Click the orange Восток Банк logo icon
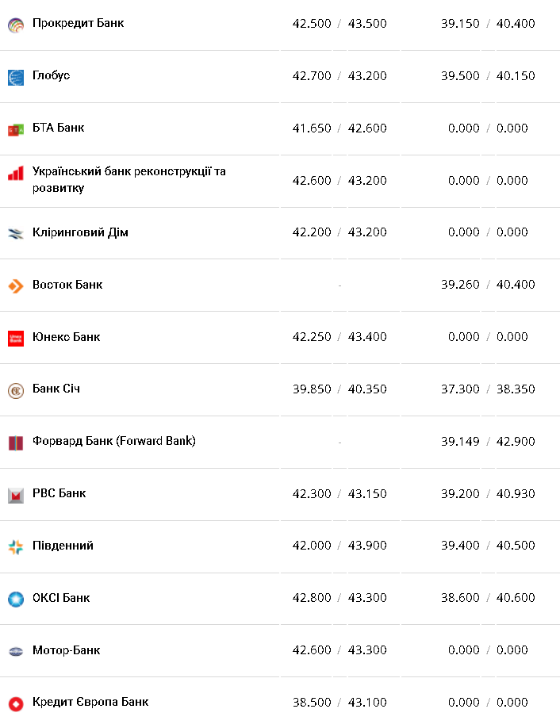The height and width of the screenshot is (728, 560). pyautogui.click(x=16, y=285)
